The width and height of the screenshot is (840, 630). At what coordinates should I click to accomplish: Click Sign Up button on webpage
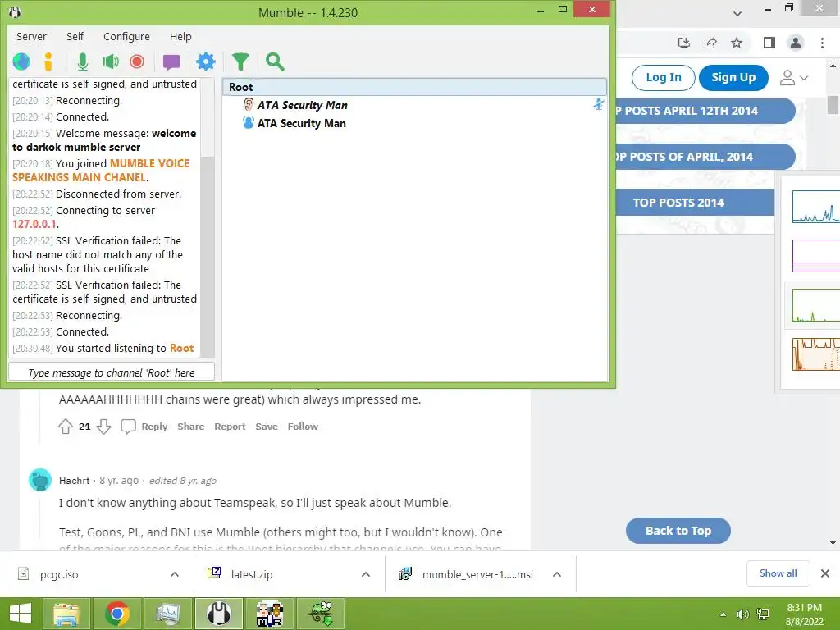[733, 77]
